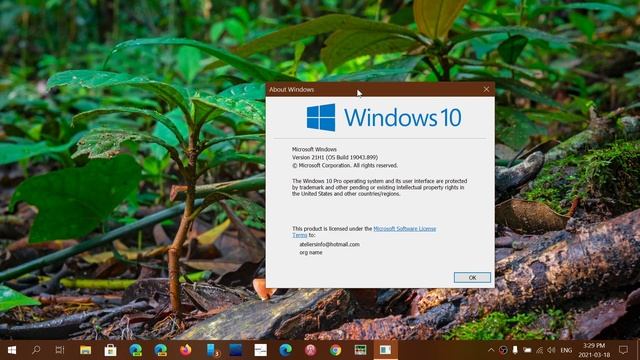
Task: Click the About Windows title bar text
Action: point(291,89)
